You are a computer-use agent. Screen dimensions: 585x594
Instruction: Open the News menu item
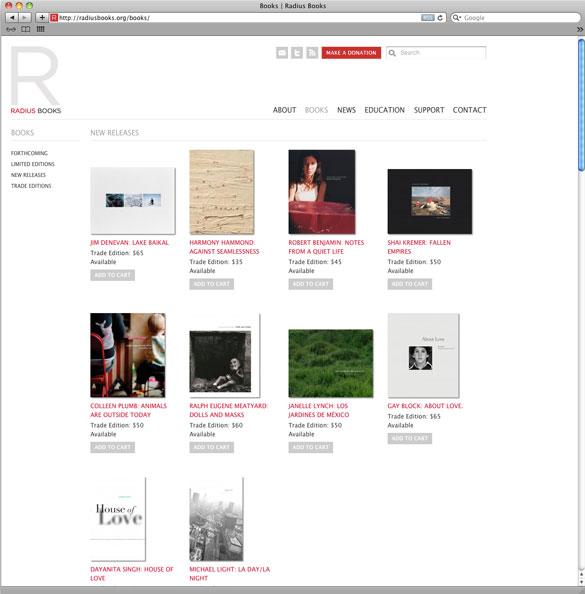coord(346,110)
